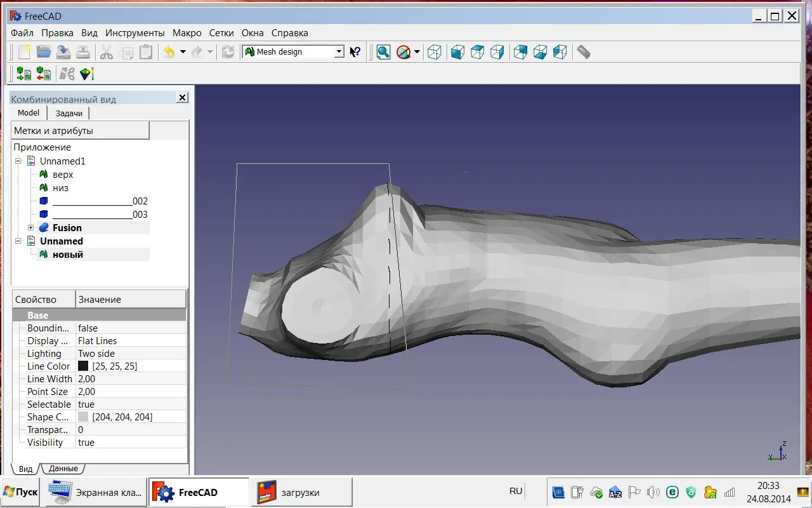This screenshot has height=508, width=812.
Task: Click the greyed mesh tool icon
Action: pos(67,74)
